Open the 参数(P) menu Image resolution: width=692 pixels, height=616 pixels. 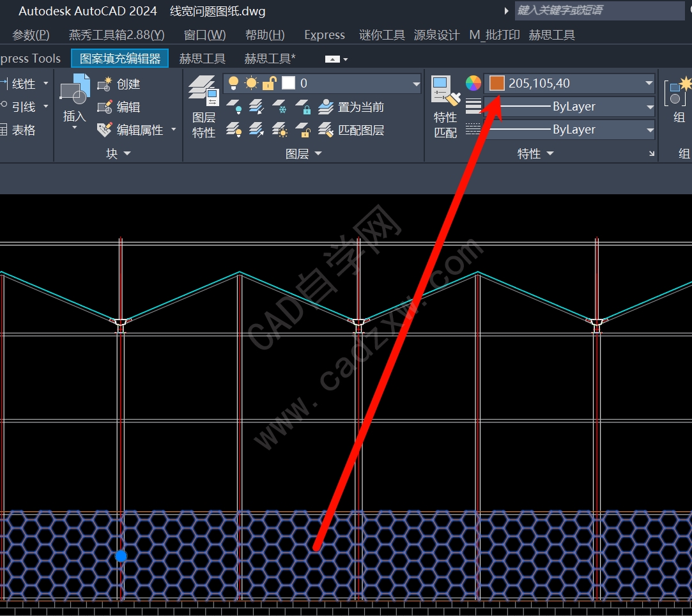(x=31, y=35)
